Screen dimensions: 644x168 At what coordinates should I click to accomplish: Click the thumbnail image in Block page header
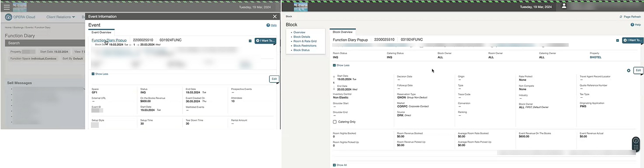click(300, 7)
